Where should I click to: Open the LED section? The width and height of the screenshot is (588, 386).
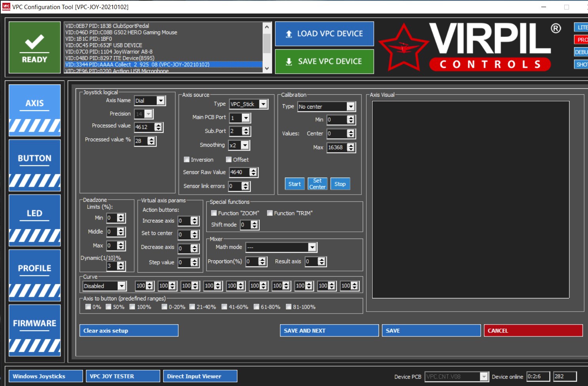point(34,220)
